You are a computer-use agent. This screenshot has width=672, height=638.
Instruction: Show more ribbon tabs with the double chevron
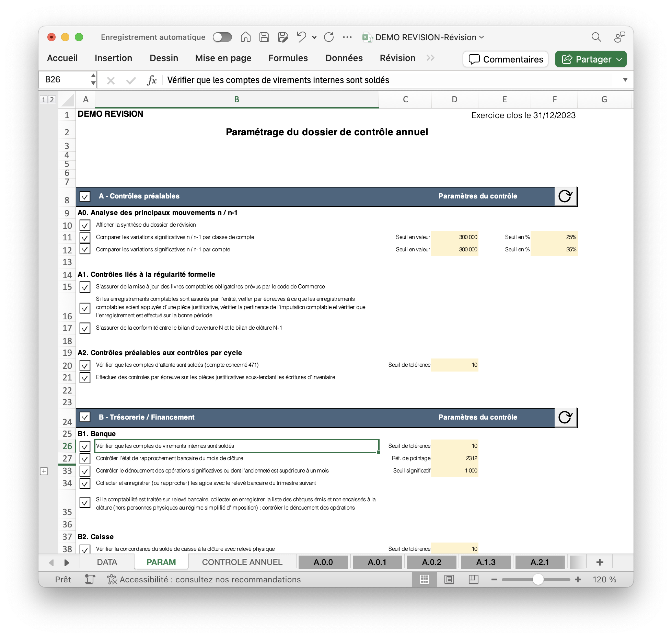[x=430, y=58]
